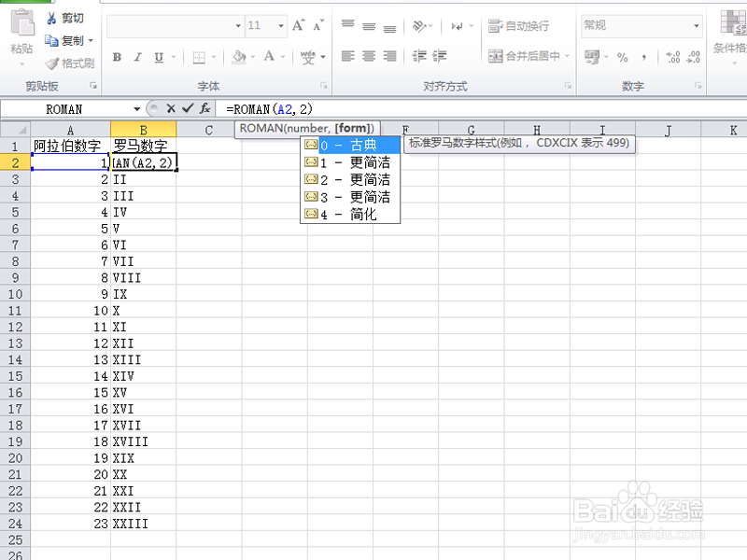Click the phonetic guide (文) icon
747x560 pixels.
point(308,57)
